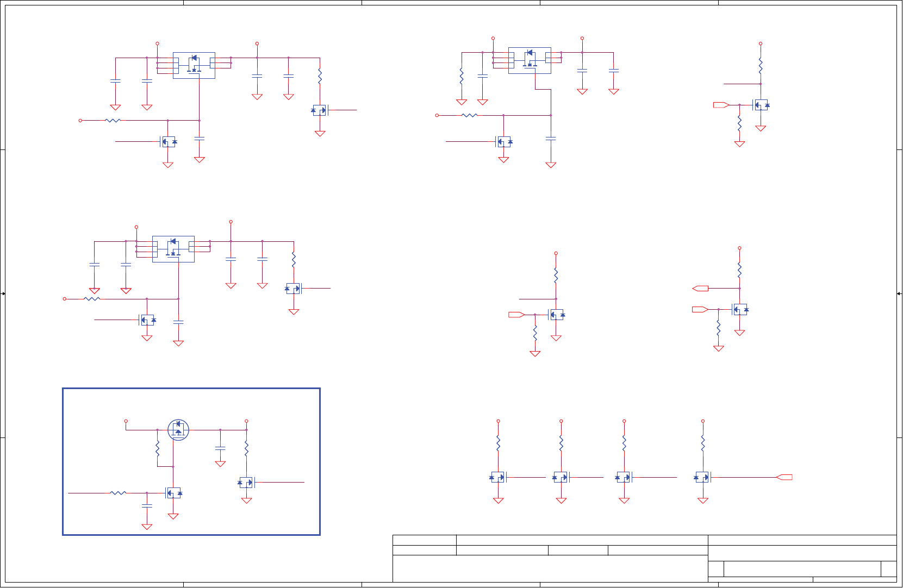Select the horizontal resistor in the top-center circuit

(469, 115)
